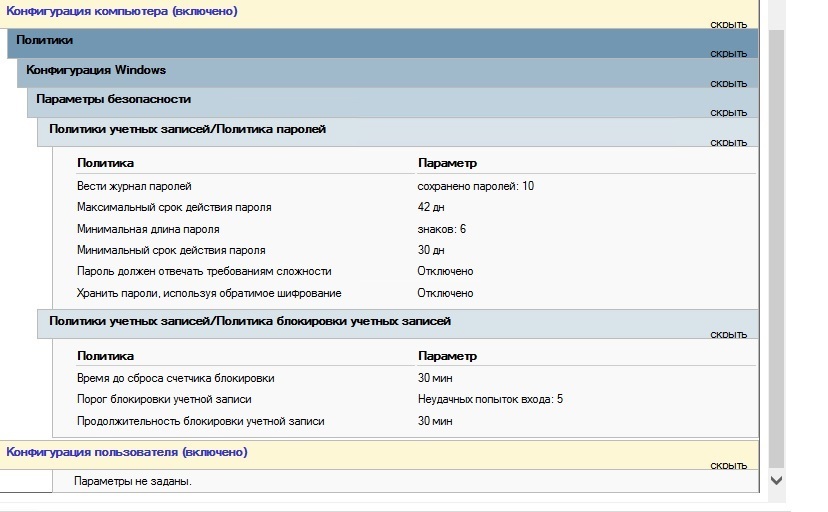The height and width of the screenshot is (512, 828).
Task: Click the vertical scrollbar track
Action: tap(775, 250)
